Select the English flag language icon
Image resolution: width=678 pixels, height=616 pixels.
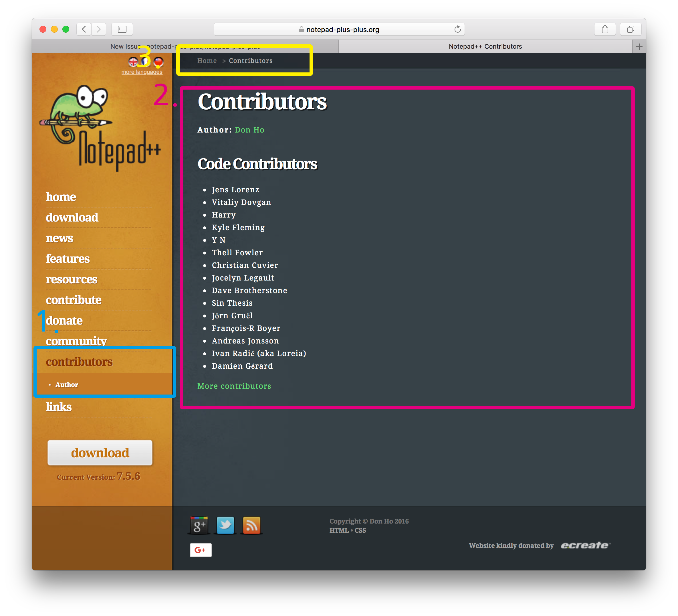click(x=133, y=62)
